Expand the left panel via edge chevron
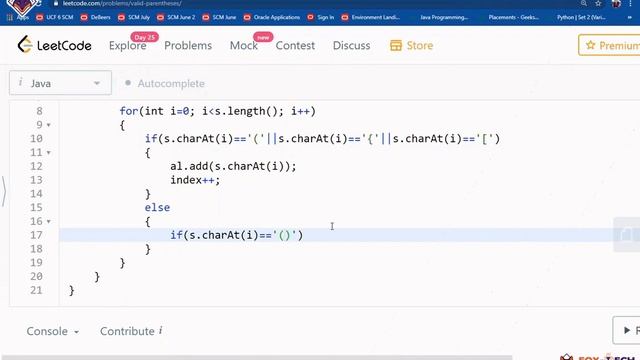Viewport: 640px width, 360px height. click(x=4, y=191)
